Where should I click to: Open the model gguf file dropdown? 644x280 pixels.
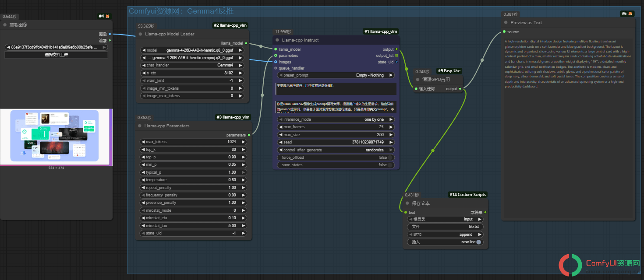(x=193, y=50)
